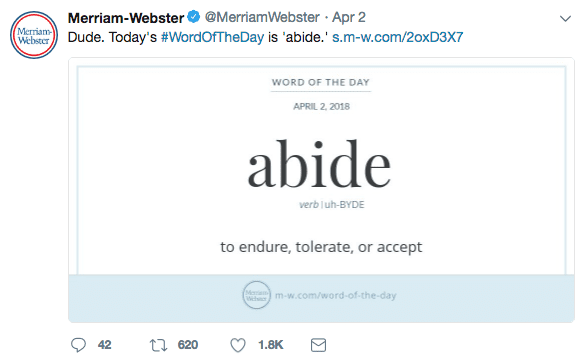View the 620 retweets count
583x362 pixels.
point(188,345)
